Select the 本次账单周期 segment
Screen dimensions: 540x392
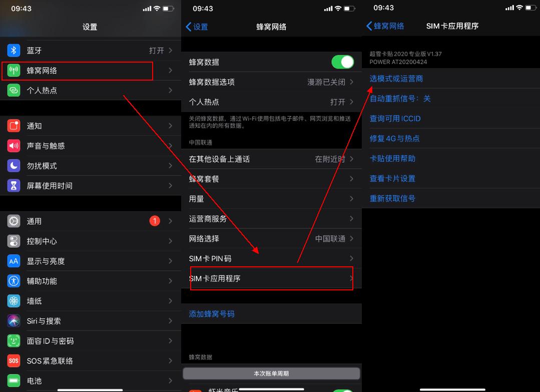click(x=271, y=372)
